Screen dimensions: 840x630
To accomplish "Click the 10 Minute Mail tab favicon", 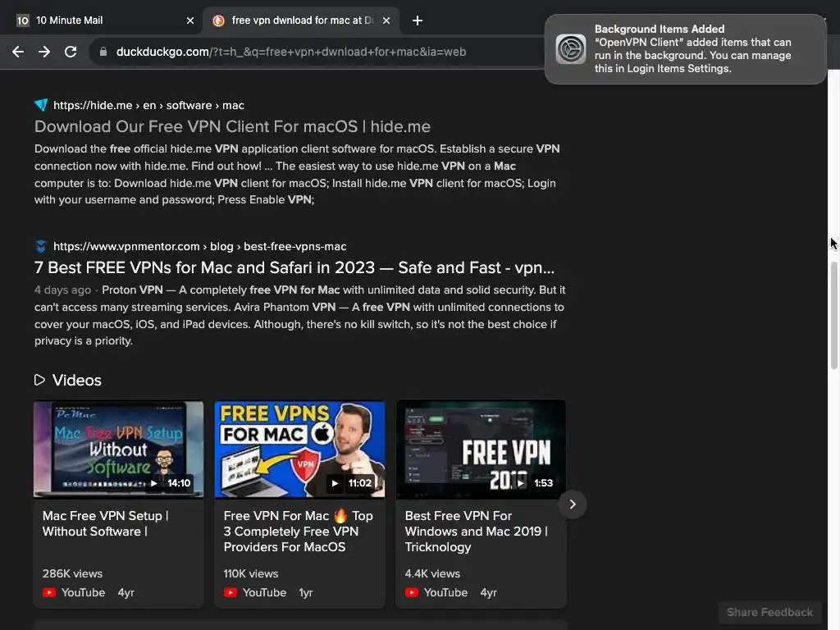I will (x=22, y=21).
